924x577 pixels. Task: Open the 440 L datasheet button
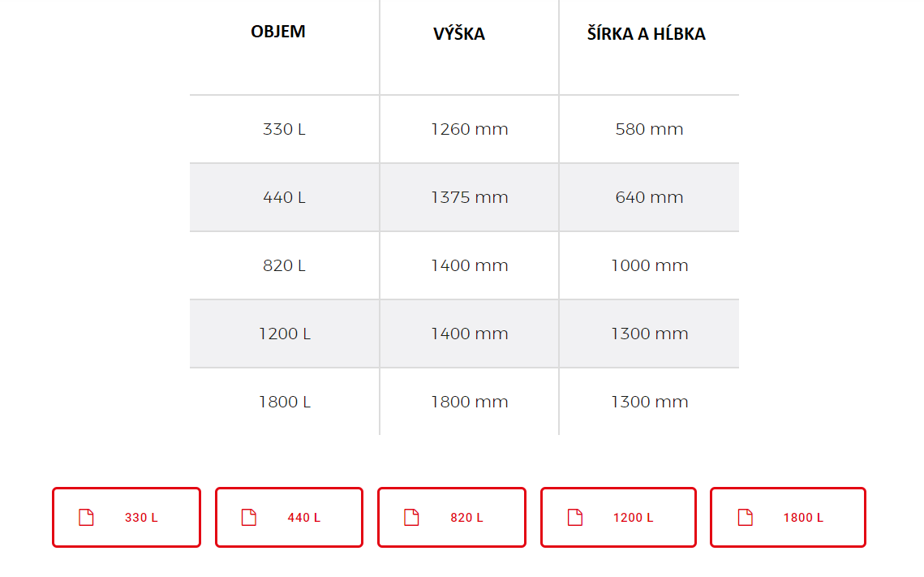(289, 518)
